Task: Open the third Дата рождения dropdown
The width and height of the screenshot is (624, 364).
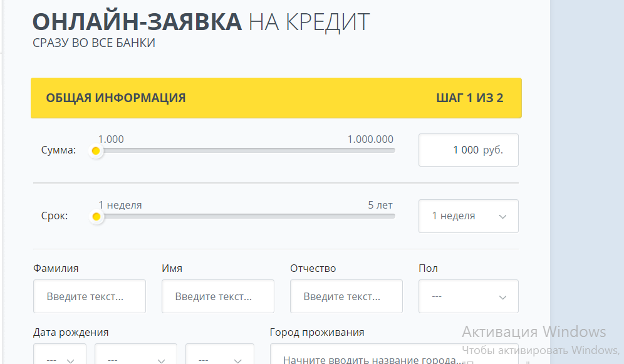Action: pos(219,359)
